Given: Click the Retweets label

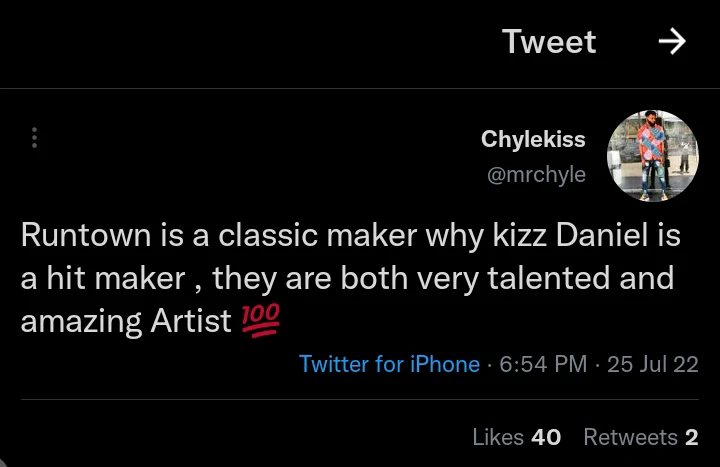Looking at the screenshot, I should (x=630, y=437).
